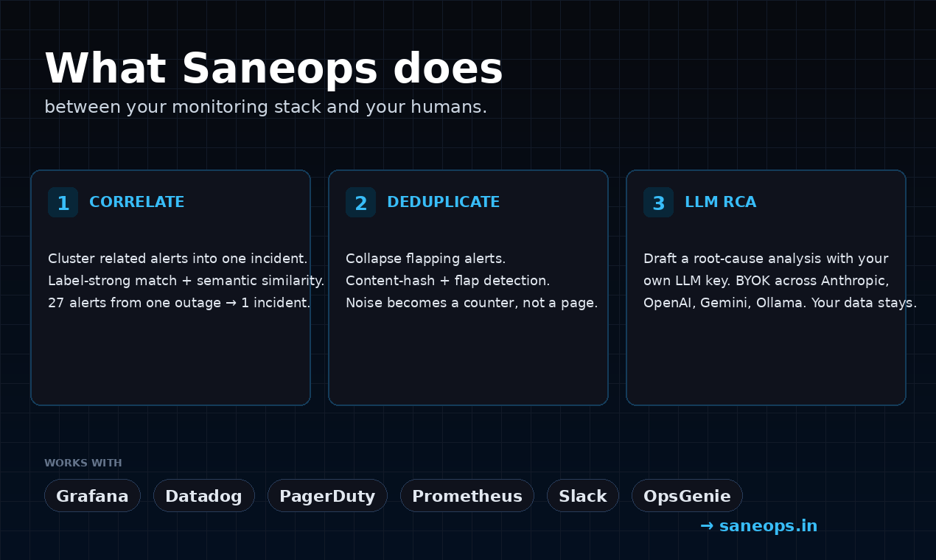Click the DEDUPLICATE card heading

(x=444, y=202)
